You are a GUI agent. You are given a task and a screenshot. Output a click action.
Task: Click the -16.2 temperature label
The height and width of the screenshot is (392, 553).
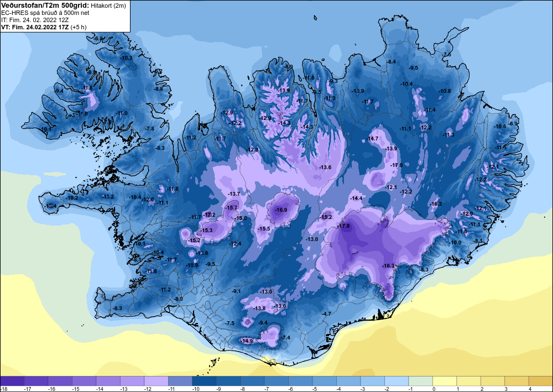pyautogui.click(x=436, y=204)
